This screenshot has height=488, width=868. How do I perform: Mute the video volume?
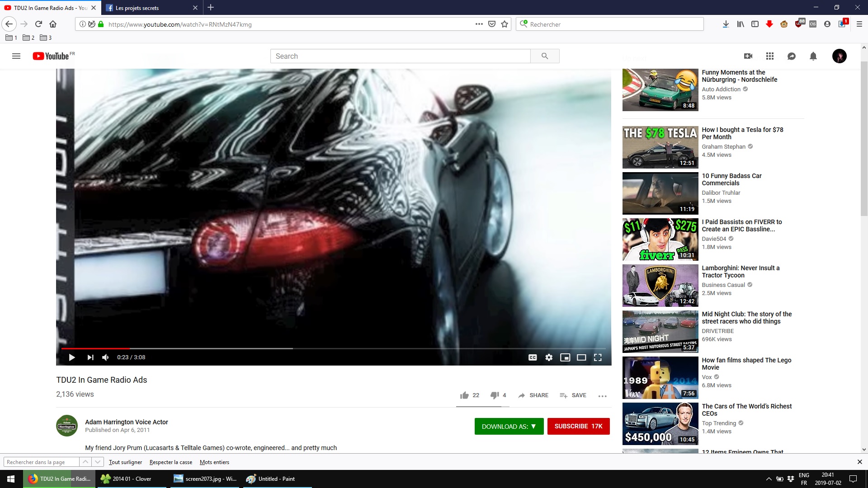tap(105, 357)
